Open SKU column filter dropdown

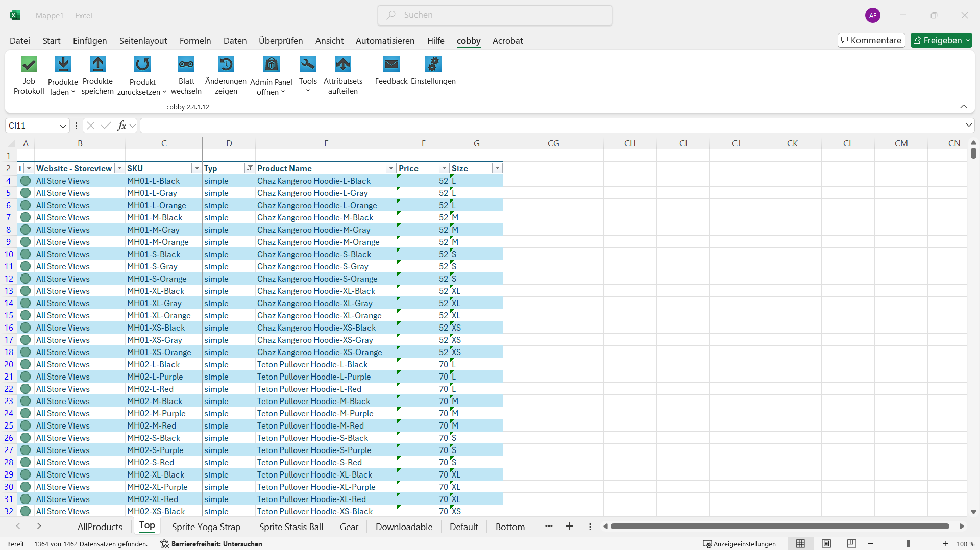(x=196, y=168)
